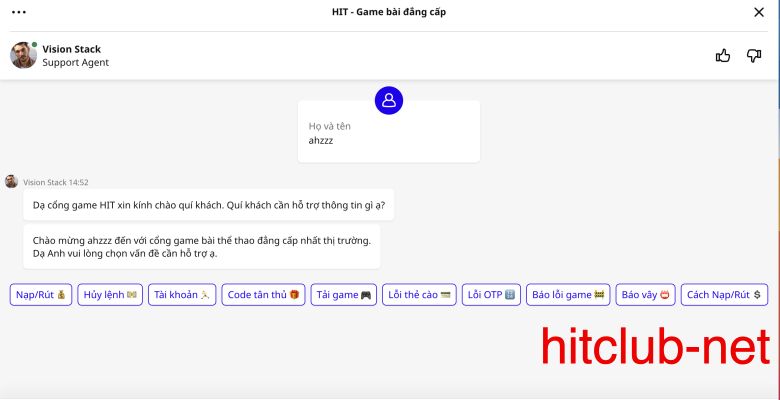The height and width of the screenshot is (400, 780).
Task: Click the greeting message 'Dạ cổng game HIT xin kính chào'
Action: pos(208,204)
